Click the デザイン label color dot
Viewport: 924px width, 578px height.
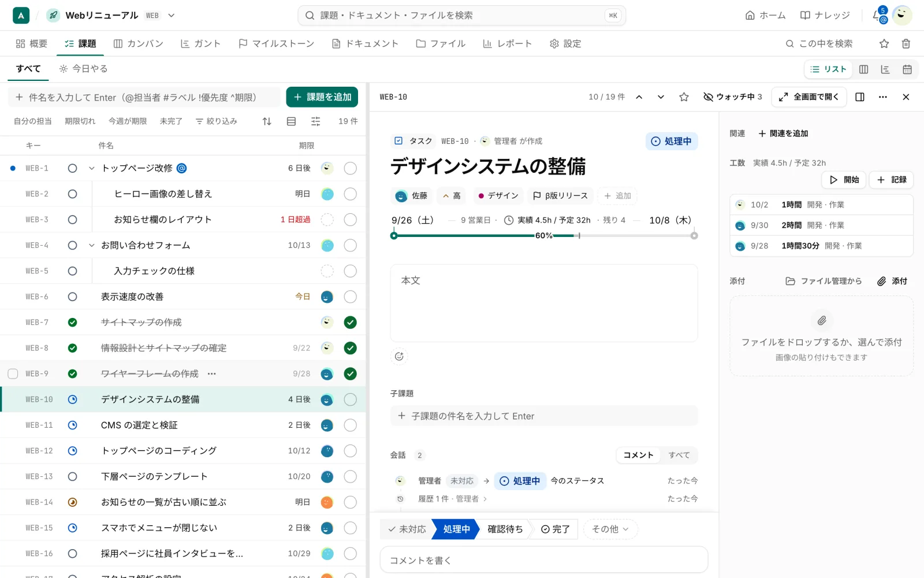481,196
